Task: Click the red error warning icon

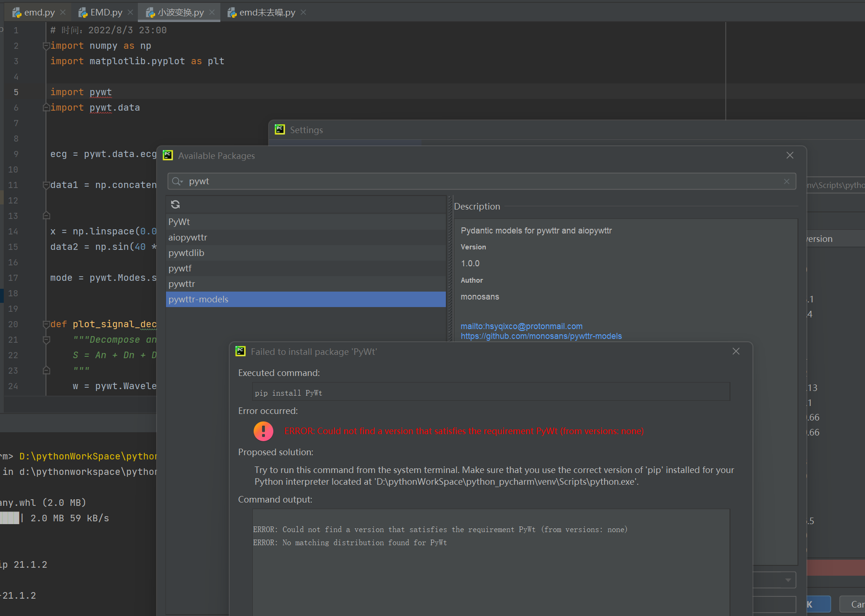Action: [263, 431]
